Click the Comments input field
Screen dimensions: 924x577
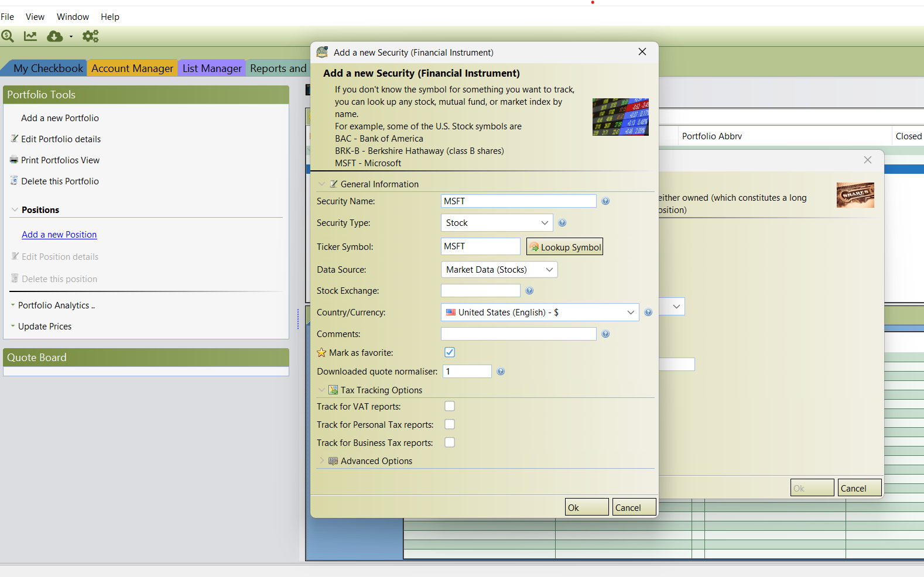tap(519, 334)
